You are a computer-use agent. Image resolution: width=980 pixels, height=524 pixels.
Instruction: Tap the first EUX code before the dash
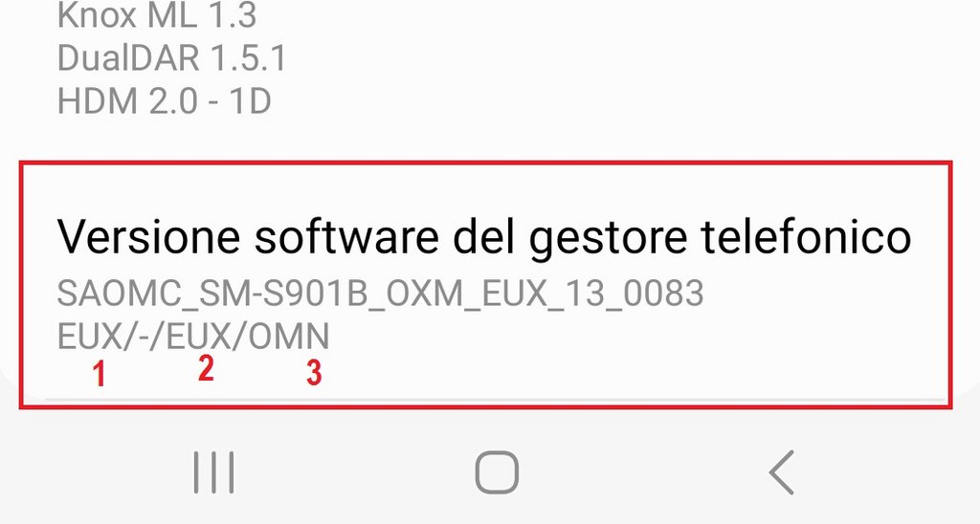point(90,338)
